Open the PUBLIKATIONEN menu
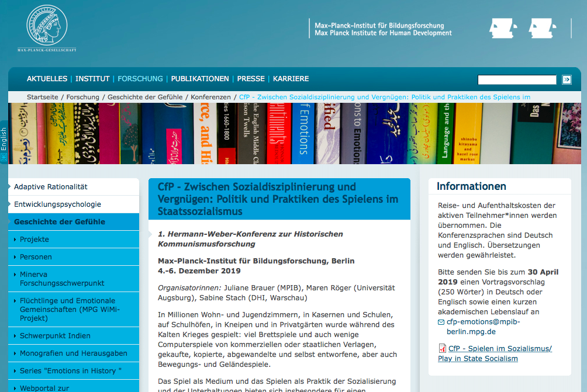Image resolution: width=587 pixels, height=392 pixels. coord(200,79)
